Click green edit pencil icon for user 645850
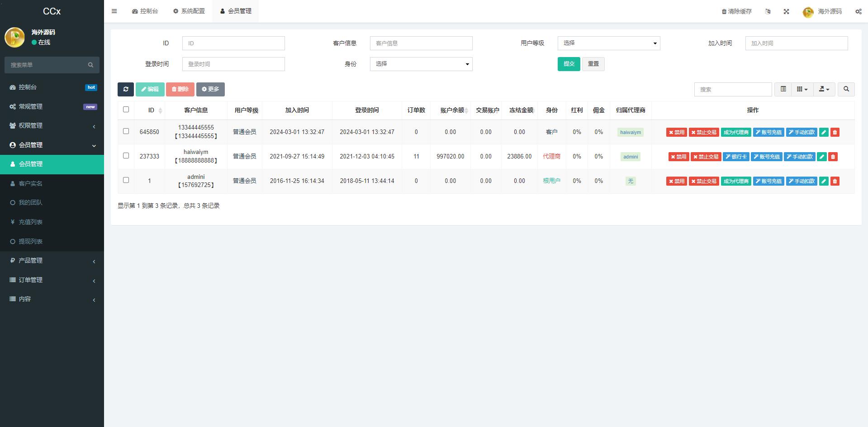Viewport: 868px width, 427px height. [x=824, y=132]
